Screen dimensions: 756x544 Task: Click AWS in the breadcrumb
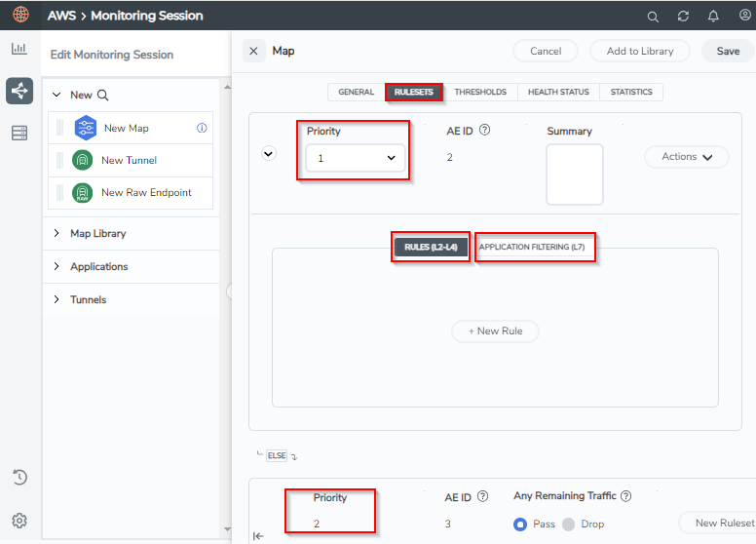pos(61,16)
